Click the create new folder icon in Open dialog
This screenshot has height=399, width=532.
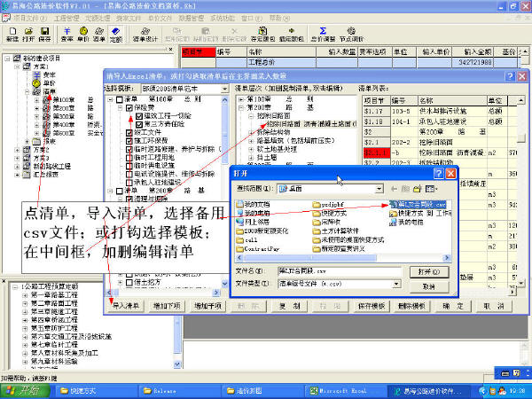(417, 189)
